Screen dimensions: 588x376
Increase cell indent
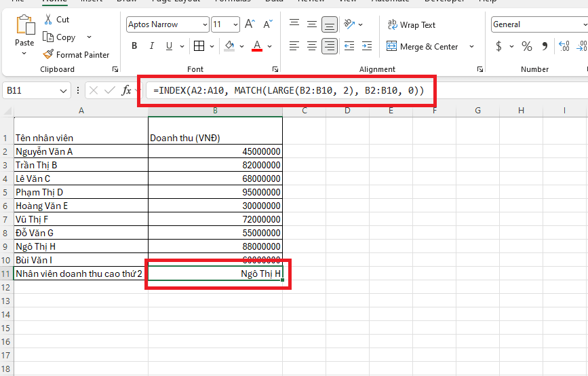[367, 45]
